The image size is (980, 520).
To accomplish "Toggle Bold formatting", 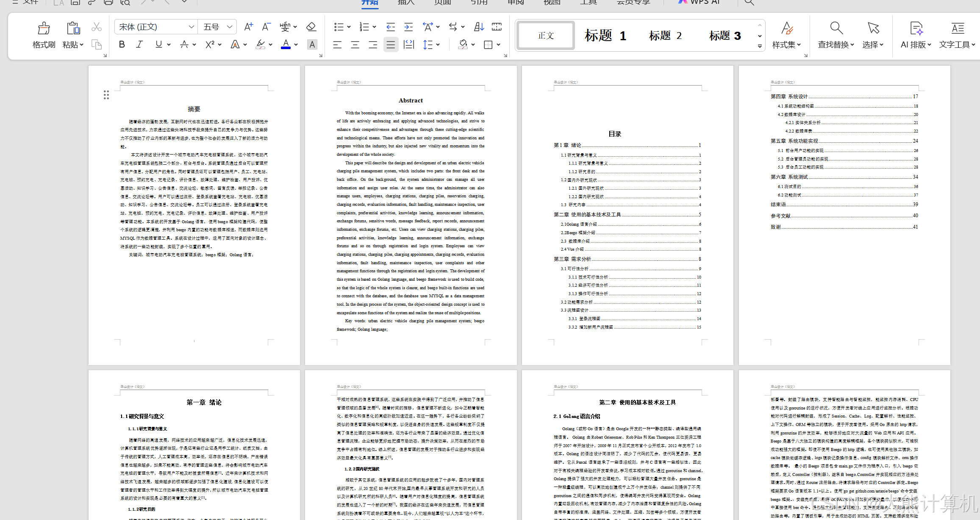I will (x=122, y=44).
